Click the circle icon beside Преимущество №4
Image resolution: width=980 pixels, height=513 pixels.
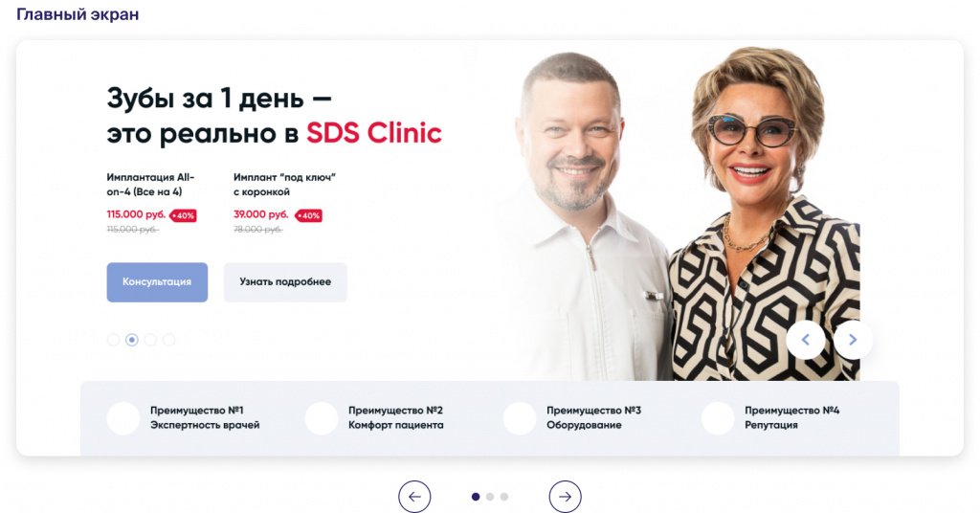(x=718, y=418)
